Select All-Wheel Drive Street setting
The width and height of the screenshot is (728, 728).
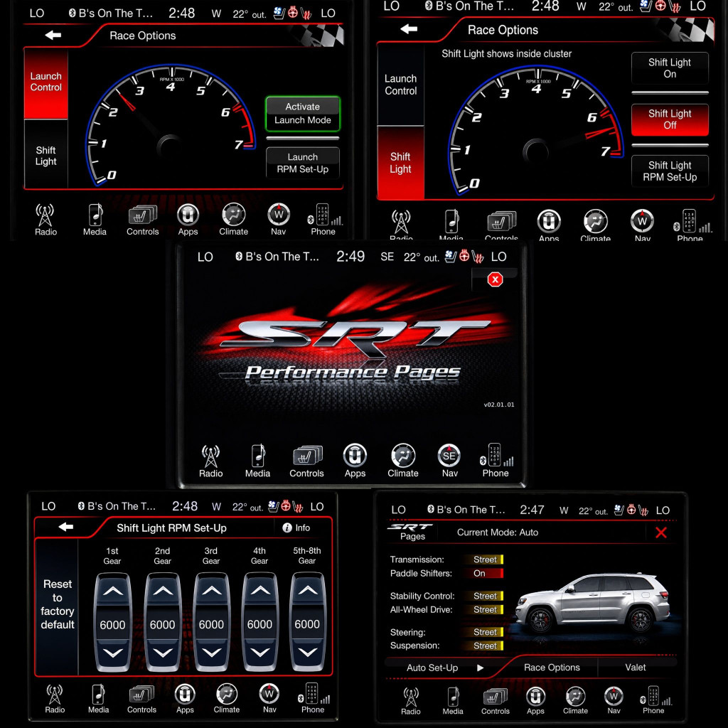[x=483, y=609]
